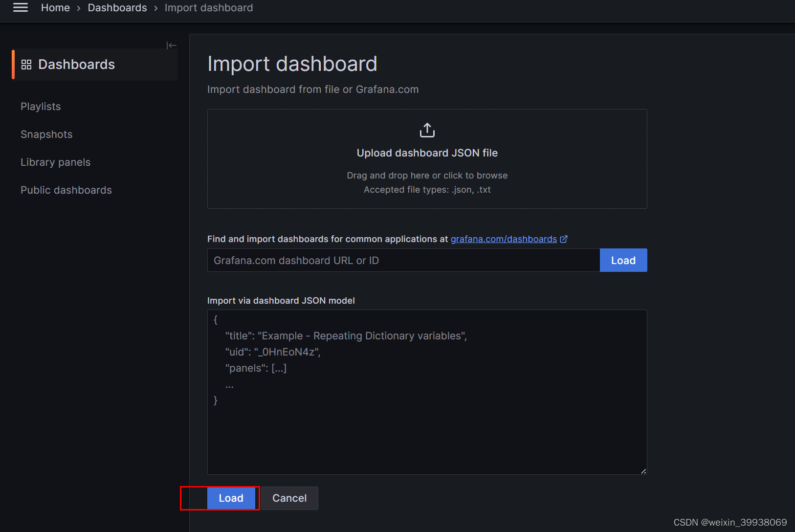Screen dimensions: 795x532
Task: Click Drag and drop here or click to browse
Action: coord(427,176)
